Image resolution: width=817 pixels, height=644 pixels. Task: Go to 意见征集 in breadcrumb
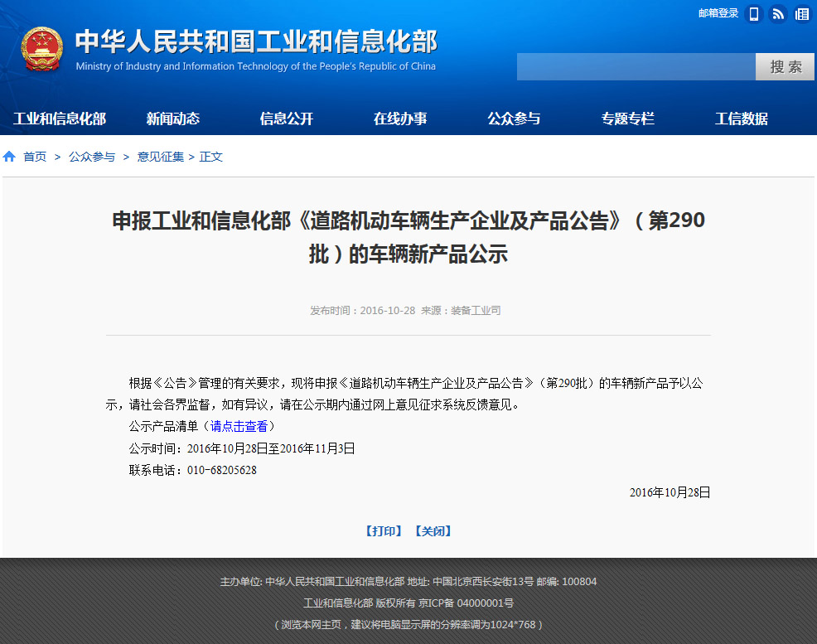[161, 157]
